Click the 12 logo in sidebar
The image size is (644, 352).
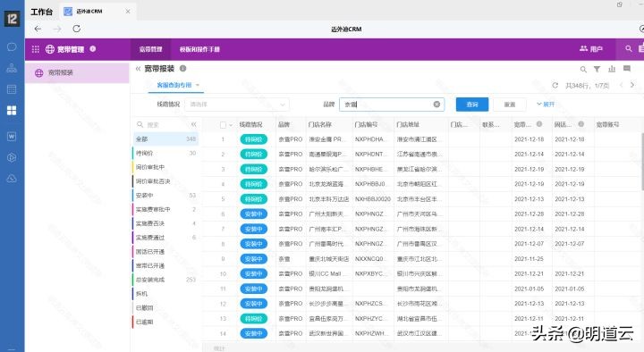click(x=12, y=19)
